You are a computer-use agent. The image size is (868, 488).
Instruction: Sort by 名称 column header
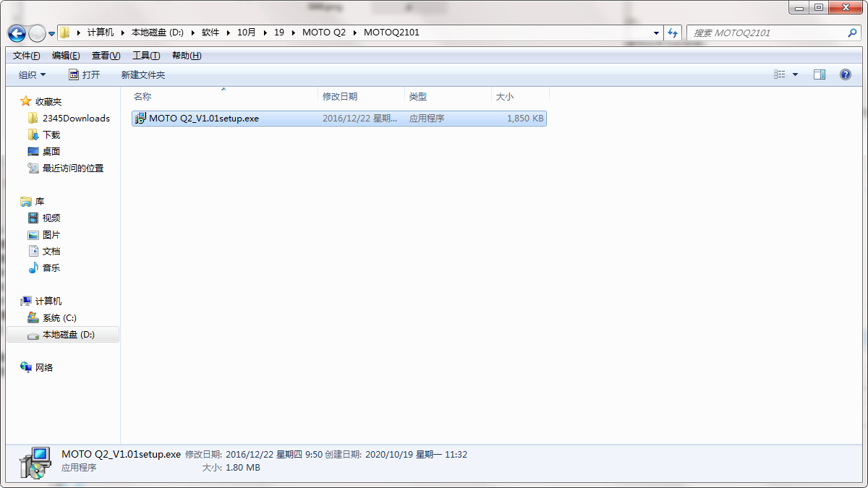click(224, 96)
